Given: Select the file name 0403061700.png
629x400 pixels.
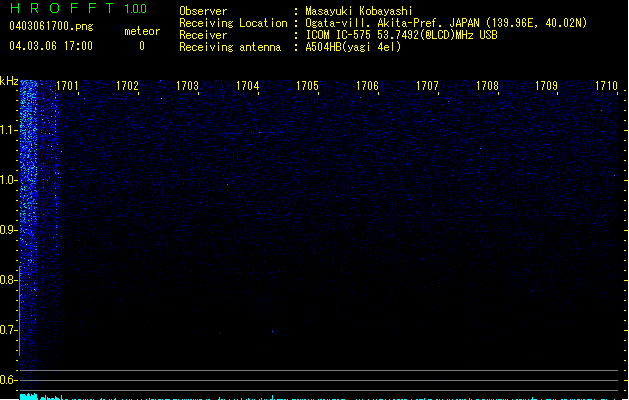Looking at the screenshot, I should [x=51, y=26].
